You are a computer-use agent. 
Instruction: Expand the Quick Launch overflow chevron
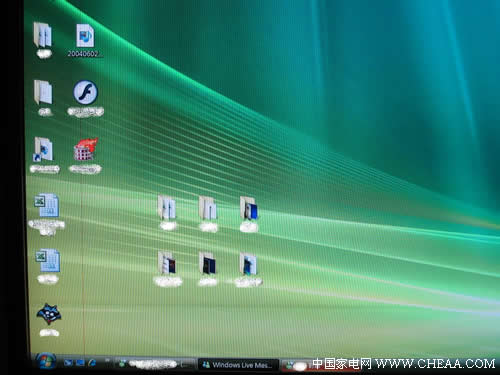(107, 361)
